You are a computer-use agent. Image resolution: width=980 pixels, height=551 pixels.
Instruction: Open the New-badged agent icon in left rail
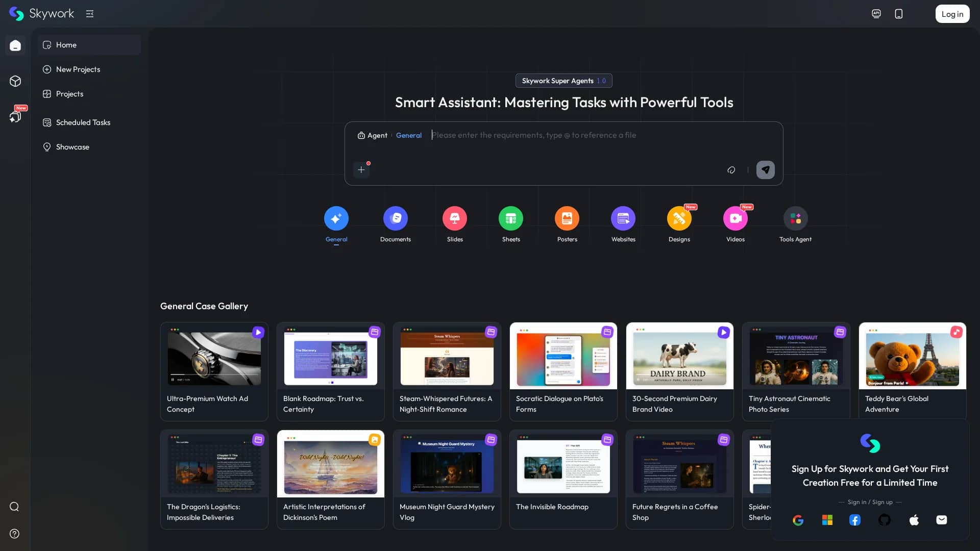(15, 116)
